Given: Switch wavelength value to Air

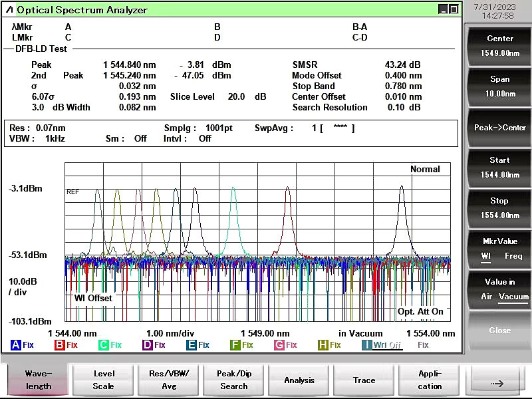Looking at the screenshot, I should 486,297.
